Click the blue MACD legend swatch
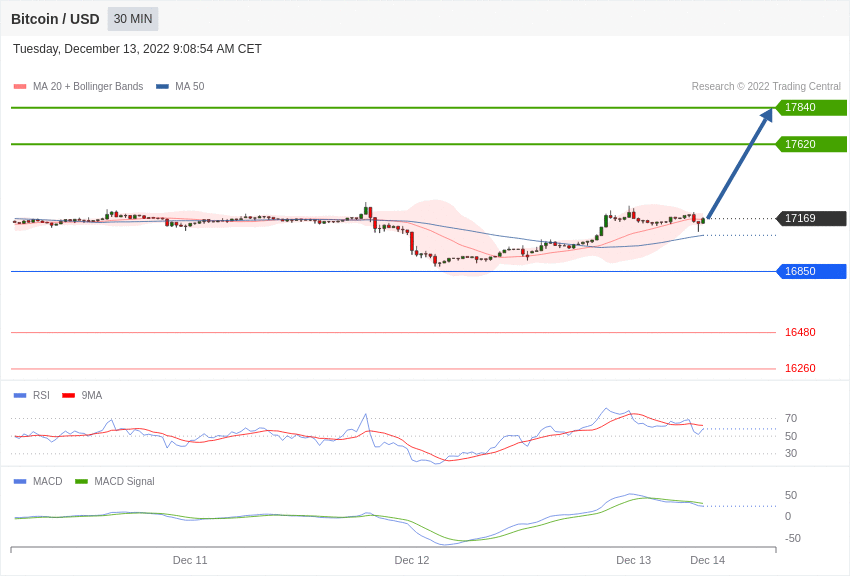Image resolution: width=850 pixels, height=576 pixels. coord(20,481)
